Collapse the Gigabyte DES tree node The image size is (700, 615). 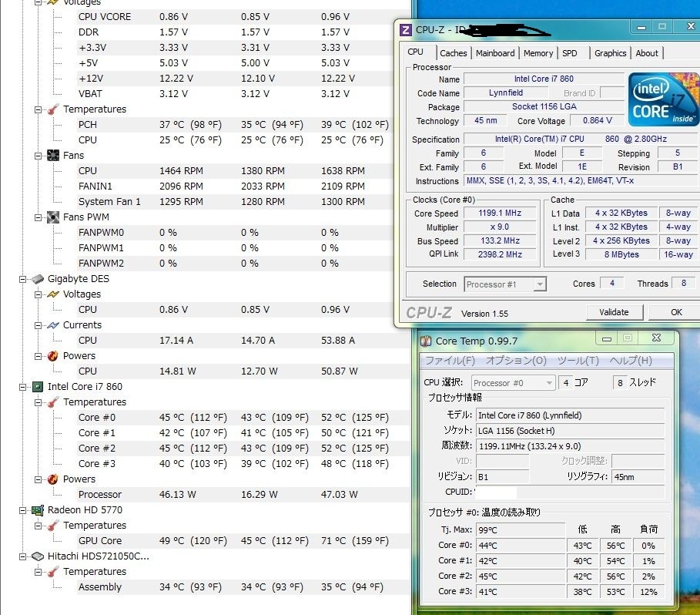point(23,279)
